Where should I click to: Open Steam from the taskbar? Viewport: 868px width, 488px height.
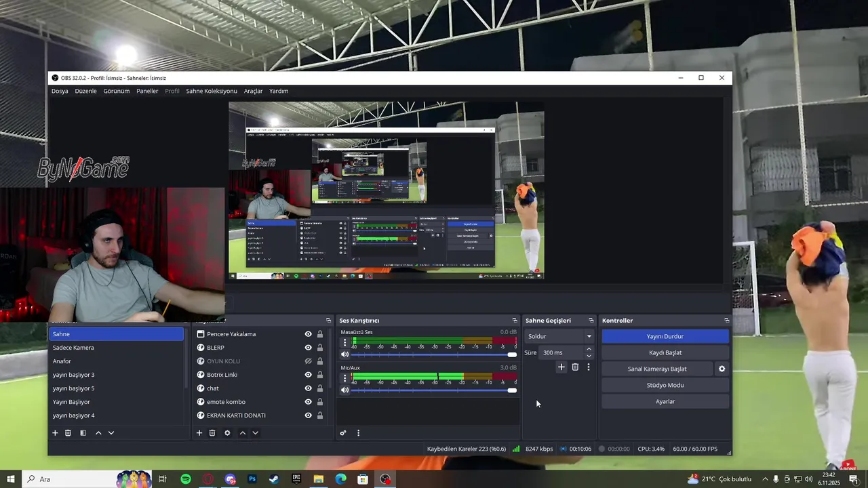(x=274, y=479)
